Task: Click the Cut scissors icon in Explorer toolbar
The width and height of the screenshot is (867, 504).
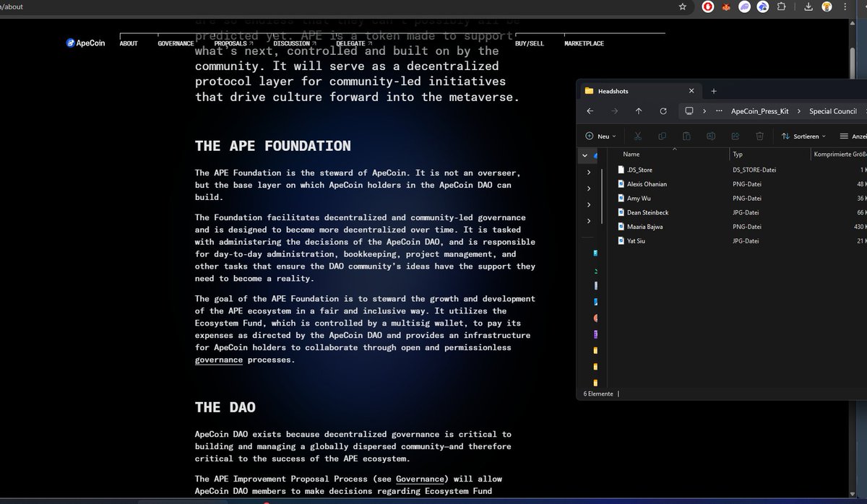Action: pos(638,136)
